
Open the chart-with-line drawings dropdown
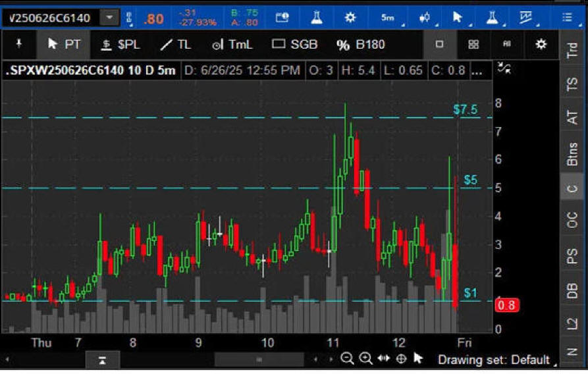527,17
